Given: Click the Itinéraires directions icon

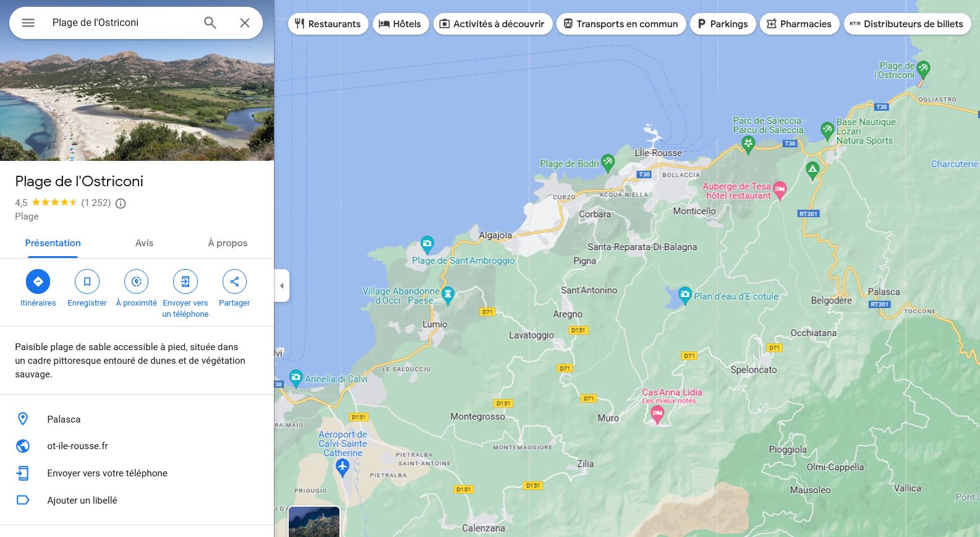Looking at the screenshot, I should [x=38, y=281].
